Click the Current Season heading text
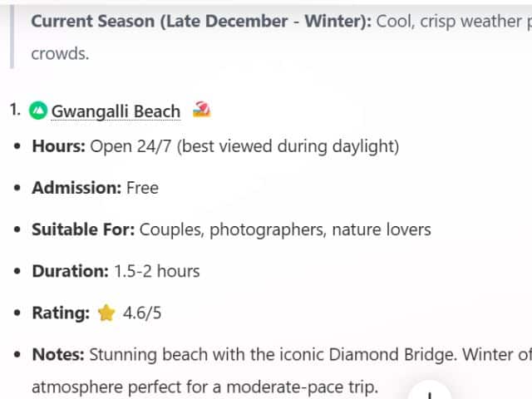This screenshot has width=532, height=399. (x=201, y=21)
